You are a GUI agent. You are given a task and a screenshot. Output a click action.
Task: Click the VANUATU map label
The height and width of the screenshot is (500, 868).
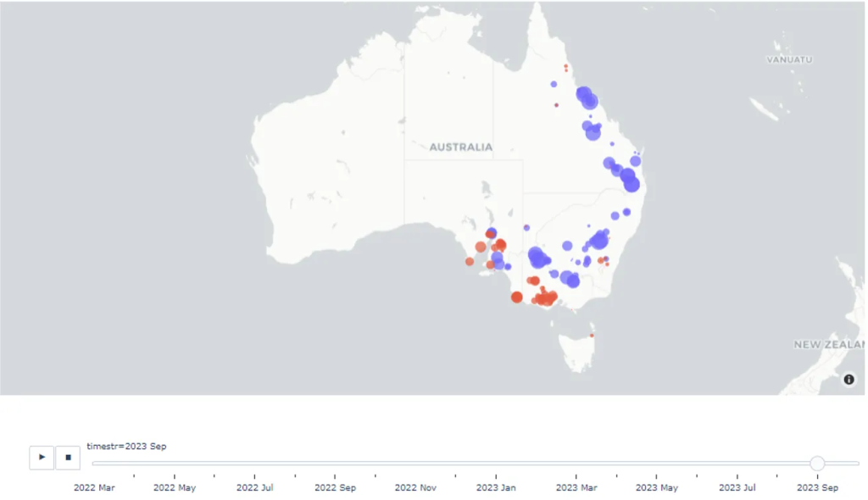tap(789, 60)
